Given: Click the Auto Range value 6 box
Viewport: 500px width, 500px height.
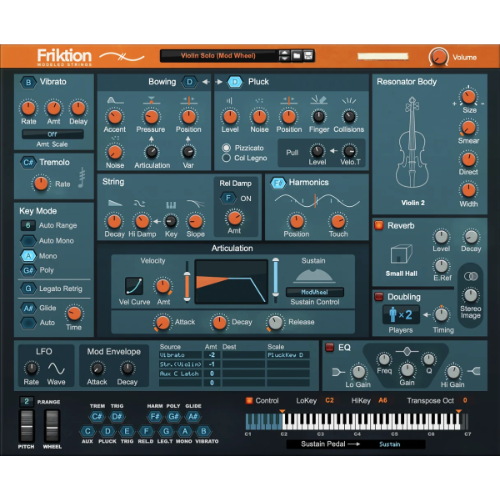Looking at the screenshot, I should pyautogui.click(x=28, y=225).
